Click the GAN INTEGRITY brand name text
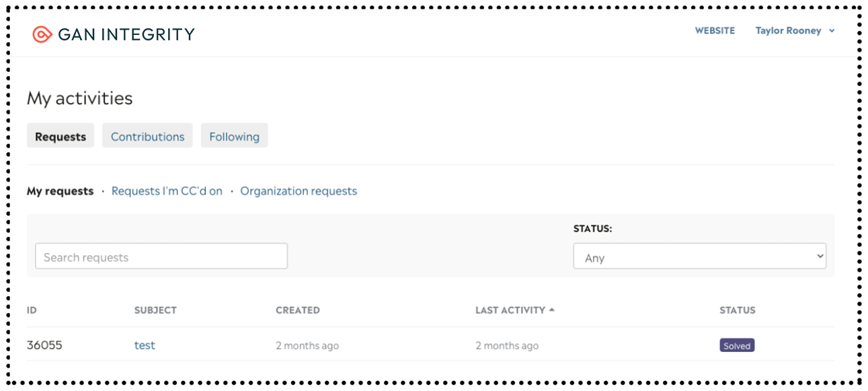868x391 pixels. pos(126,34)
